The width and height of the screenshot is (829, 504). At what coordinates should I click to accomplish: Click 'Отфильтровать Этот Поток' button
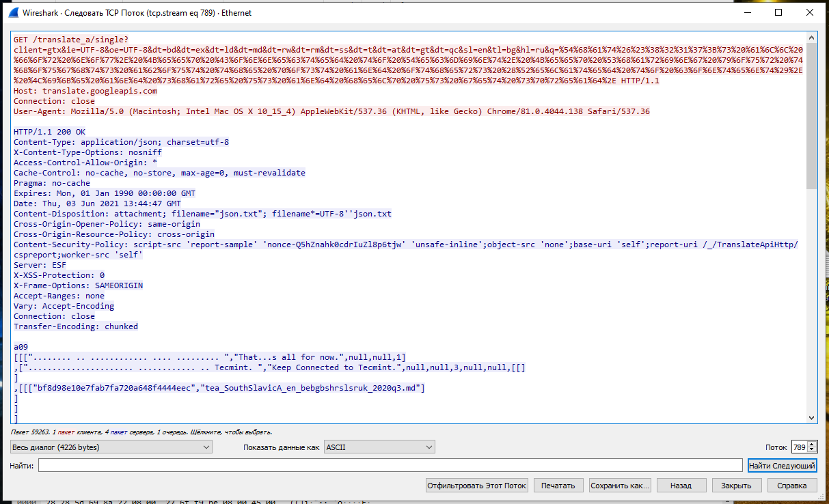pyautogui.click(x=477, y=486)
